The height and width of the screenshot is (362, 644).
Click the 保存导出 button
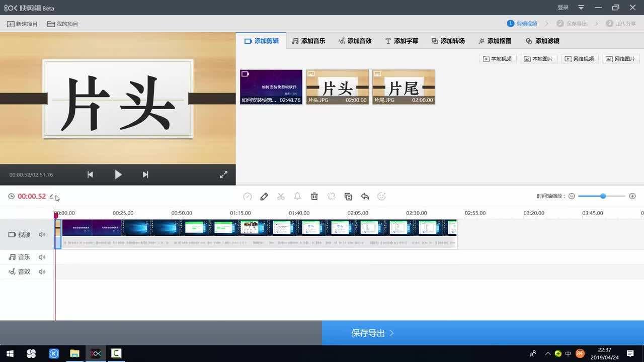pyautogui.click(x=372, y=333)
